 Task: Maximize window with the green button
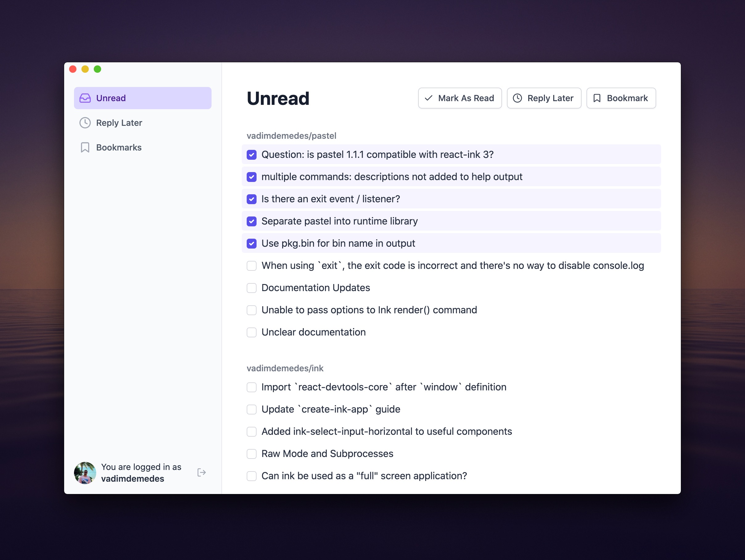pos(97,69)
